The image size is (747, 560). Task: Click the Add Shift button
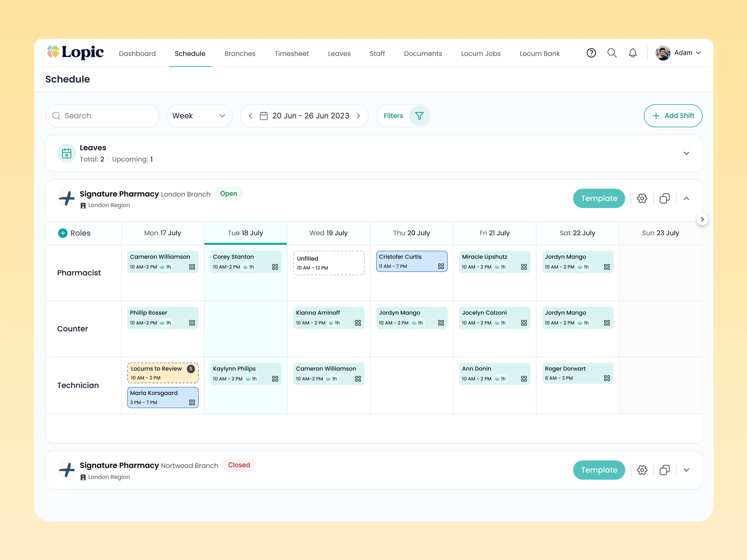pyautogui.click(x=673, y=116)
